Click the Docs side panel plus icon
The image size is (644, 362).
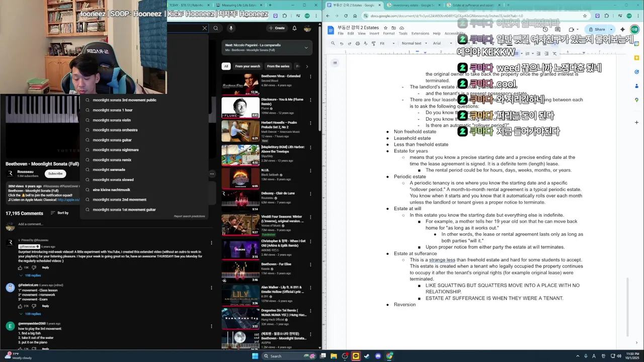coord(636,122)
